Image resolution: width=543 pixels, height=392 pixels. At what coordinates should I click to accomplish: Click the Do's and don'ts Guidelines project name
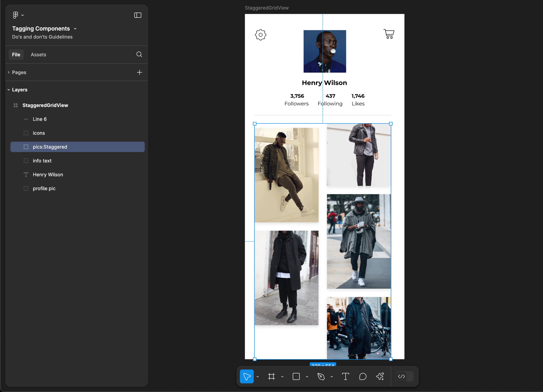42,37
